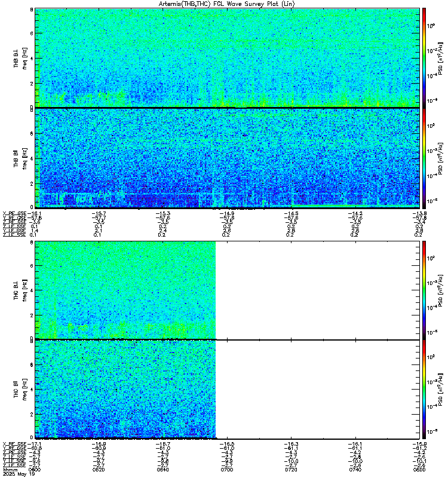Click the "THC B⊥ freq [Hz]" axis label
This screenshot has height=478, width=448.
click(20, 290)
